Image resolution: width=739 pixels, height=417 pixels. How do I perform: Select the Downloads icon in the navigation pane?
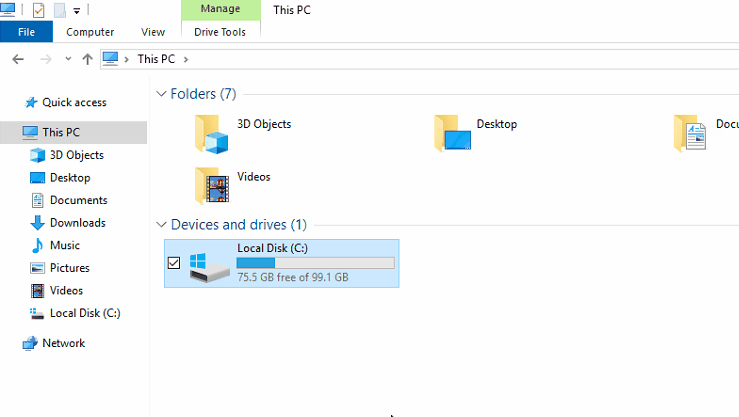(37, 223)
